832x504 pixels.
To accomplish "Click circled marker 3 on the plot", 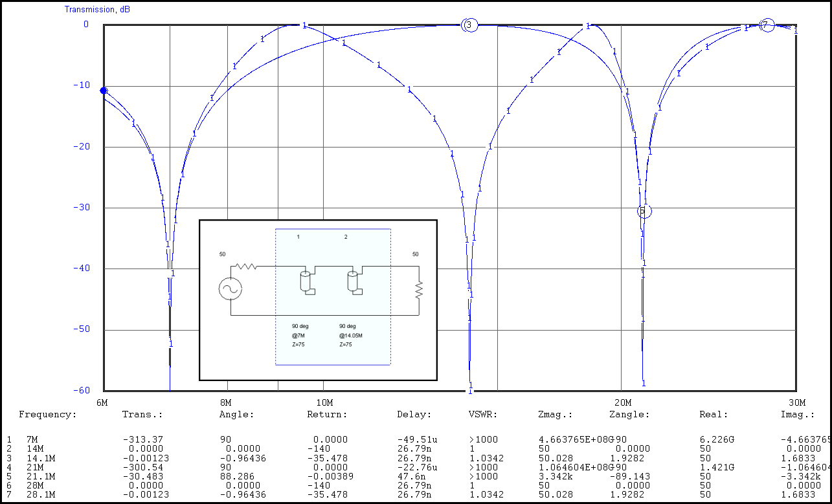I will tap(470, 25).
